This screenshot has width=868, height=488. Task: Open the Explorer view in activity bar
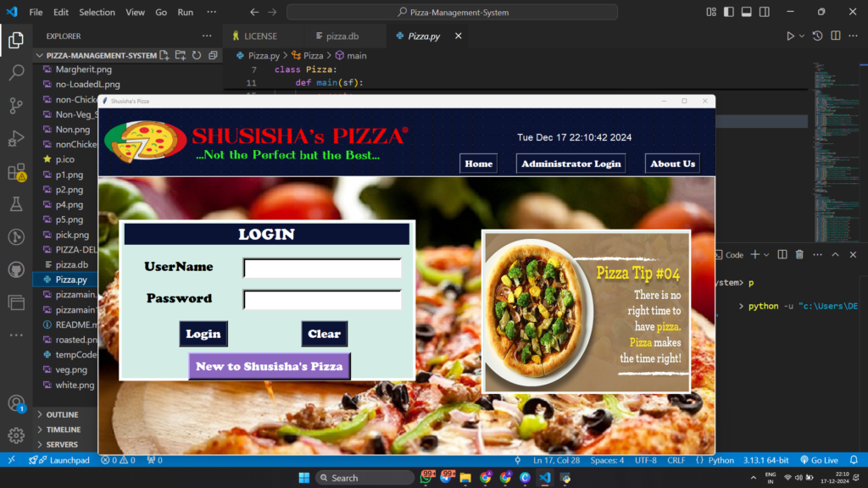pyautogui.click(x=16, y=41)
